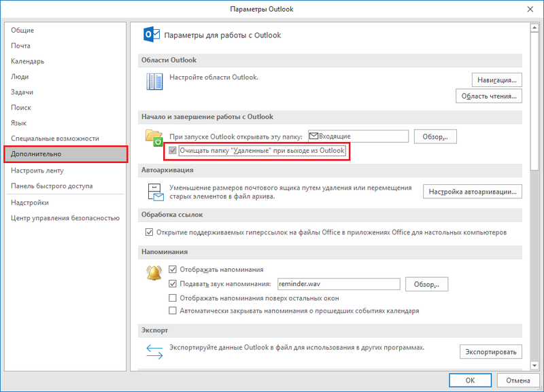Click the Напоминания section heading
Viewport: 544px width, 392px height.
tap(165, 252)
